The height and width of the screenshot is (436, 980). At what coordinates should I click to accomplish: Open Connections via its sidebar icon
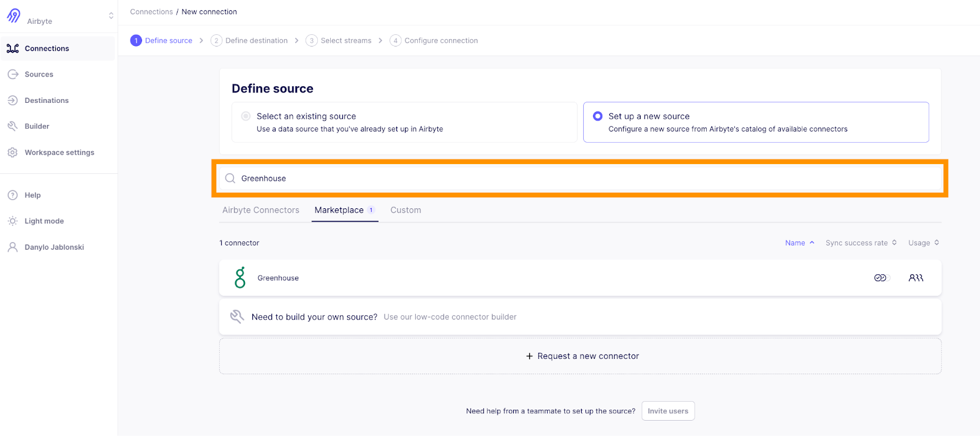[13, 48]
